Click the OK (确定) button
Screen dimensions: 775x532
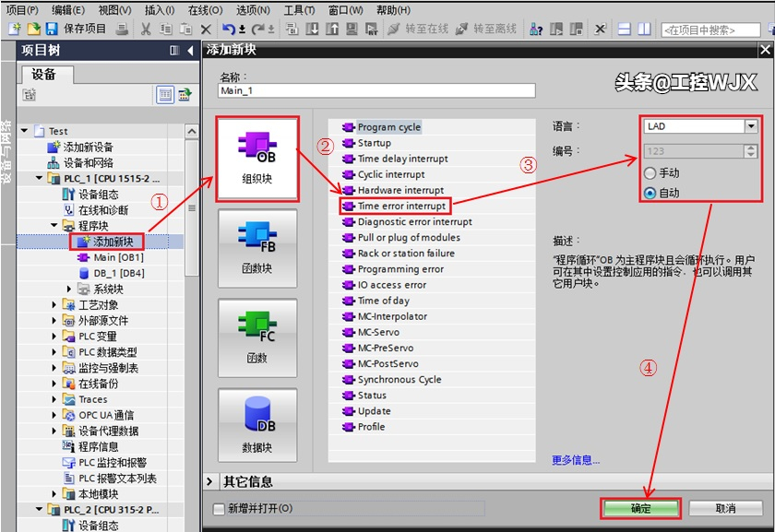pos(640,508)
